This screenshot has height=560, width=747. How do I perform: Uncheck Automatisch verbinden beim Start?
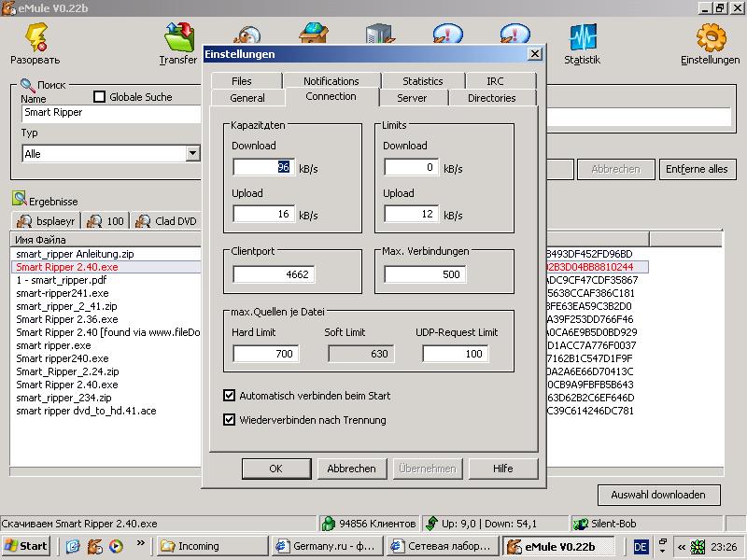click(x=229, y=395)
